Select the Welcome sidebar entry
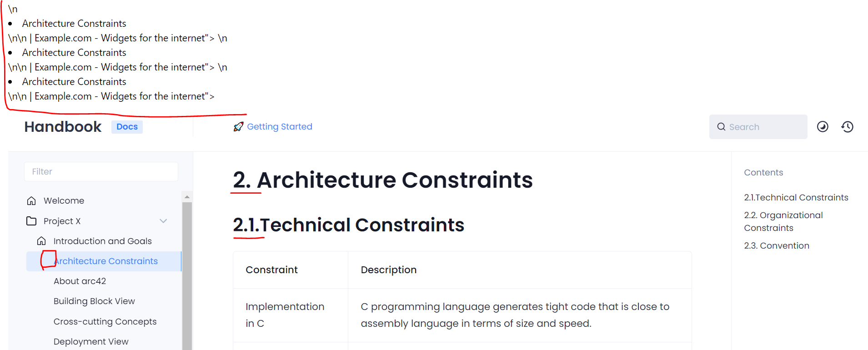The height and width of the screenshot is (350, 868). [63, 200]
